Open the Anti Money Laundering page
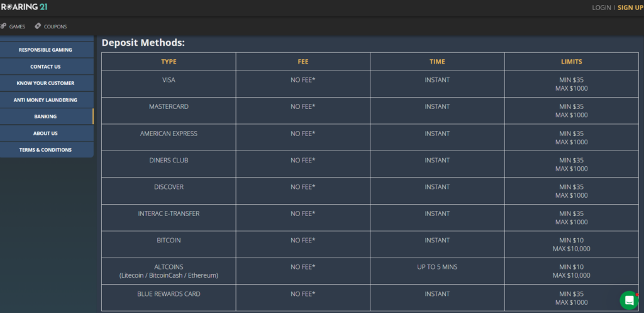The width and height of the screenshot is (644, 313). click(x=47, y=100)
